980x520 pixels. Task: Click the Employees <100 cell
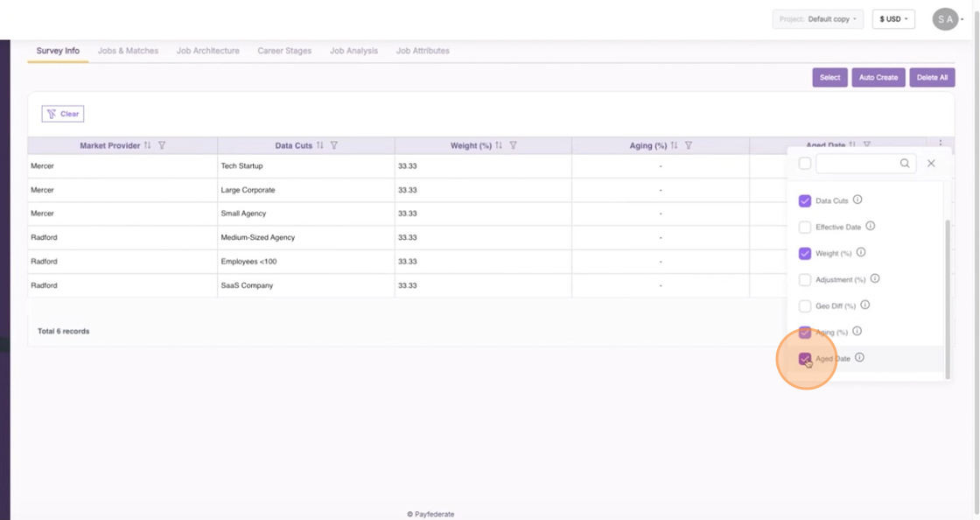click(x=305, y=261)
